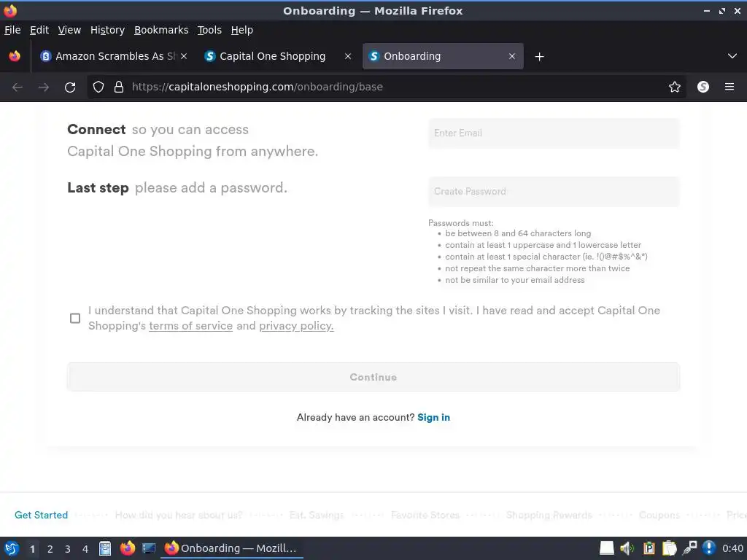
Task: Switch to workspace 4 in taskbar
Action: (x=85, y=549)
